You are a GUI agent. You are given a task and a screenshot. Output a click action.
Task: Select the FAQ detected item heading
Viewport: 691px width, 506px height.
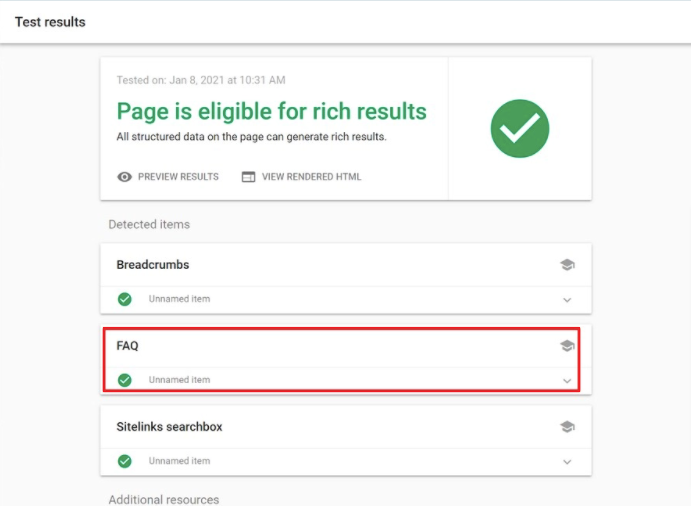tap(128, 346)
